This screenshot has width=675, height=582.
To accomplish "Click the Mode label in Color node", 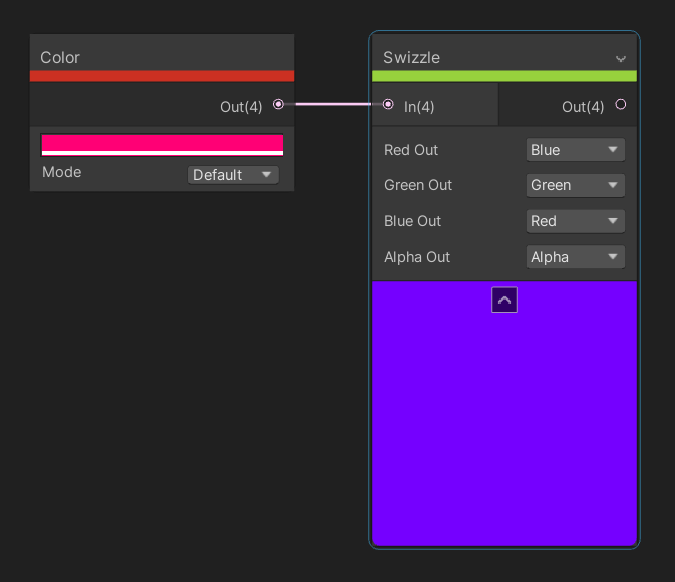I will click(62, 172).
